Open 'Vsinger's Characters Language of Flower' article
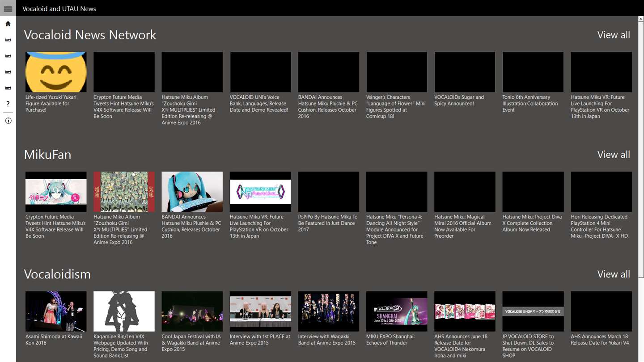 [x=397, y=85]
